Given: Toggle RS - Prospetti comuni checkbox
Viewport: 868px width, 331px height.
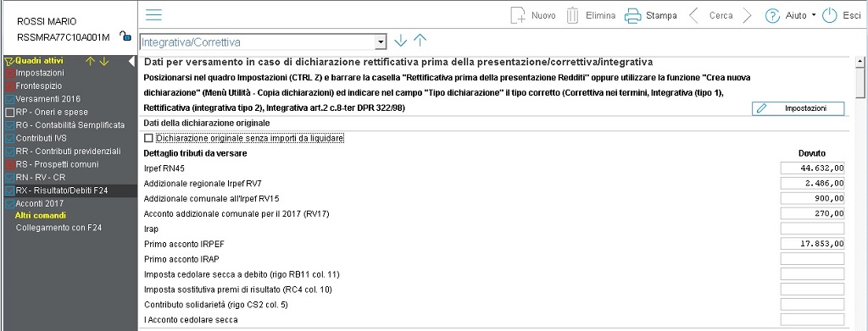Looking at the screenshot, I should (x=9, y=165).
